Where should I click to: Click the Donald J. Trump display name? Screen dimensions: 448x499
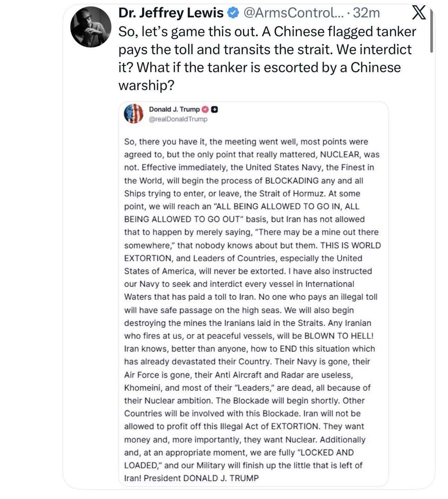[174, 109]
